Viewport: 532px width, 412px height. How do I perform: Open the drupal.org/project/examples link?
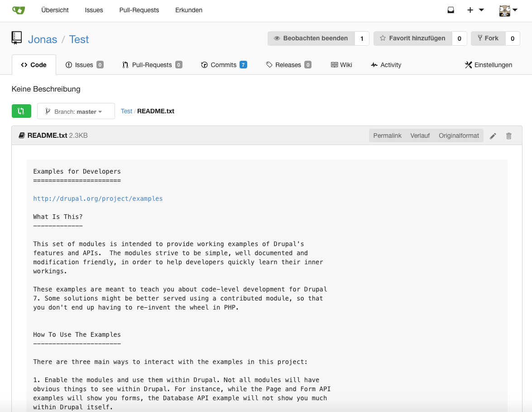click(98, 199)
